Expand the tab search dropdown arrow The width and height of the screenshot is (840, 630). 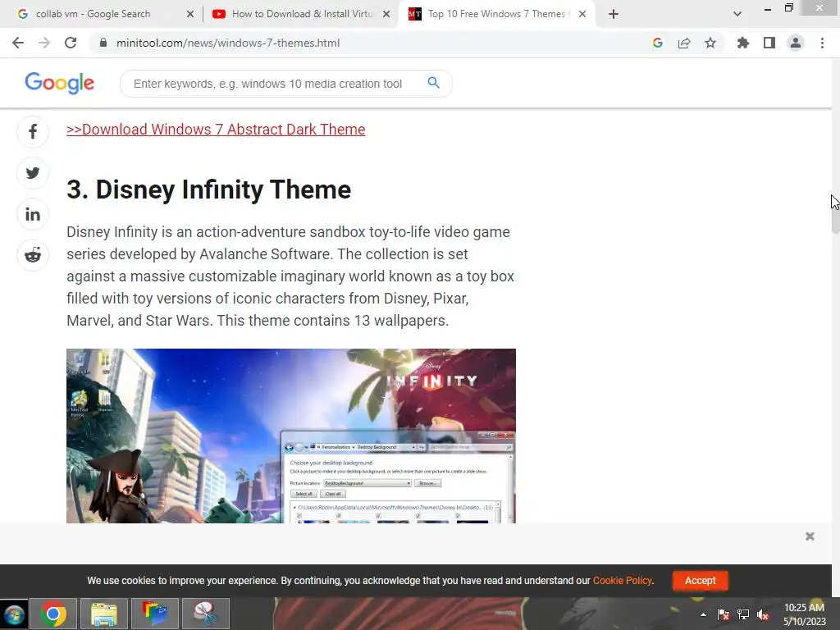737,14
